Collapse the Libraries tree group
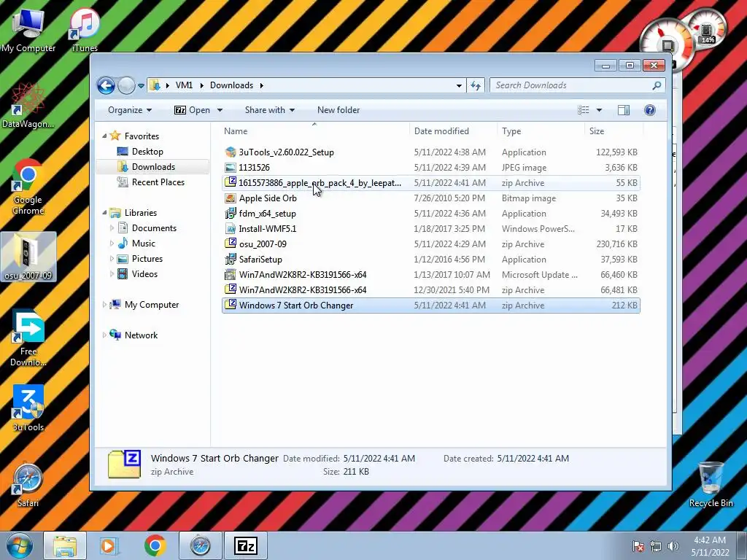This screenshot has width=747, height=560. pos(104,213)
